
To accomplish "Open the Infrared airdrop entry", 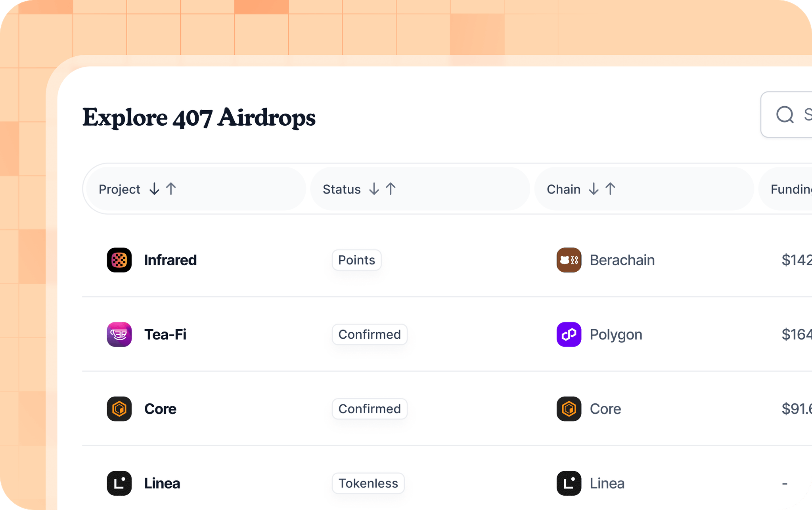I will pos(170,260).
